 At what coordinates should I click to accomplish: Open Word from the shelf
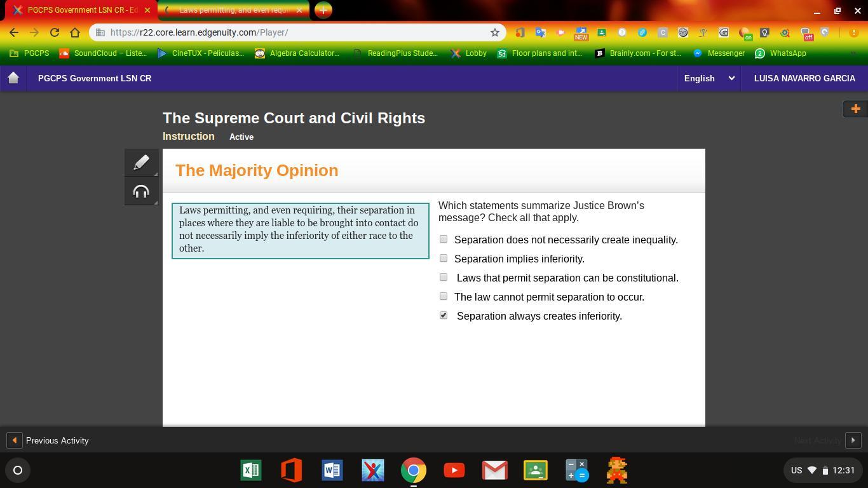(x=332, y=470)
